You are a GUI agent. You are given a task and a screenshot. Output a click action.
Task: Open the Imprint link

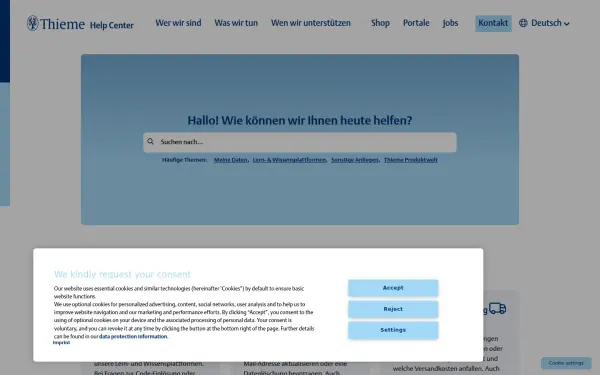pos(61,343)
